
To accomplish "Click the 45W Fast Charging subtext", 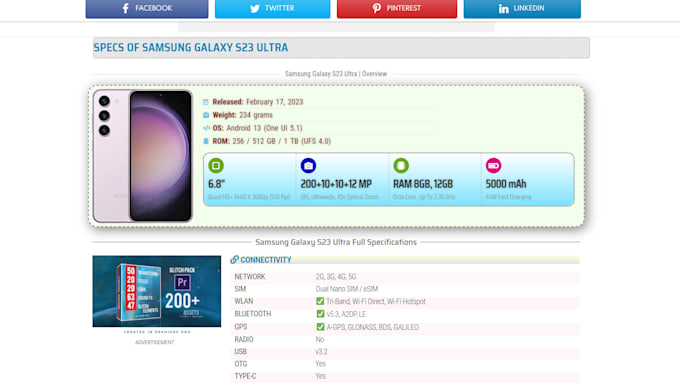I will tap(508, 197).
